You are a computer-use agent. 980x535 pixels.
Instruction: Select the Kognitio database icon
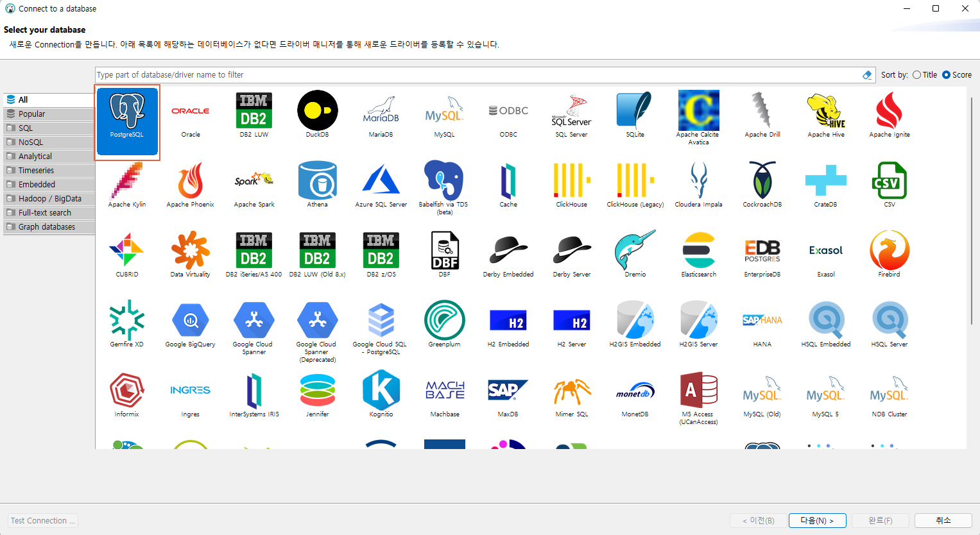pos(381,395)
